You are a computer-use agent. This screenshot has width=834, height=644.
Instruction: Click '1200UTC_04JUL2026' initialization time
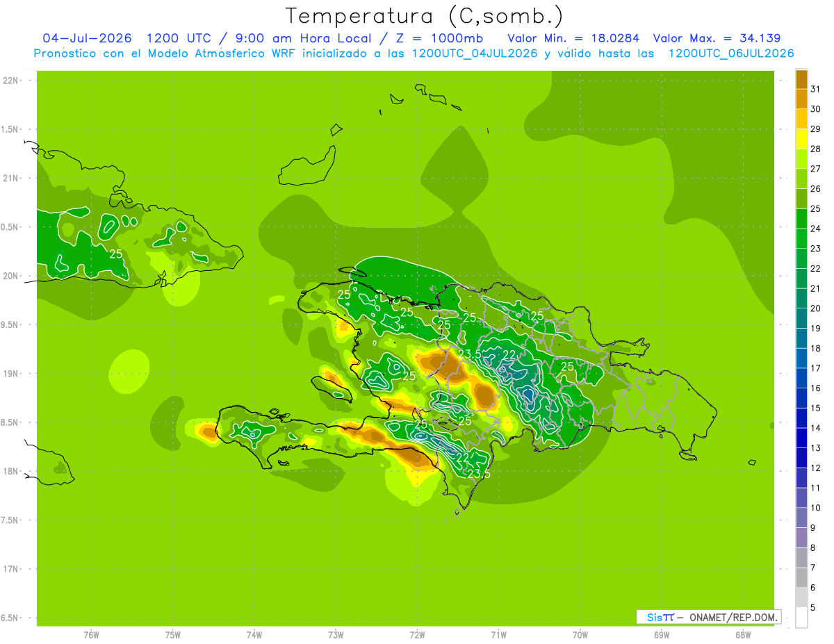(x=475, y=53)
